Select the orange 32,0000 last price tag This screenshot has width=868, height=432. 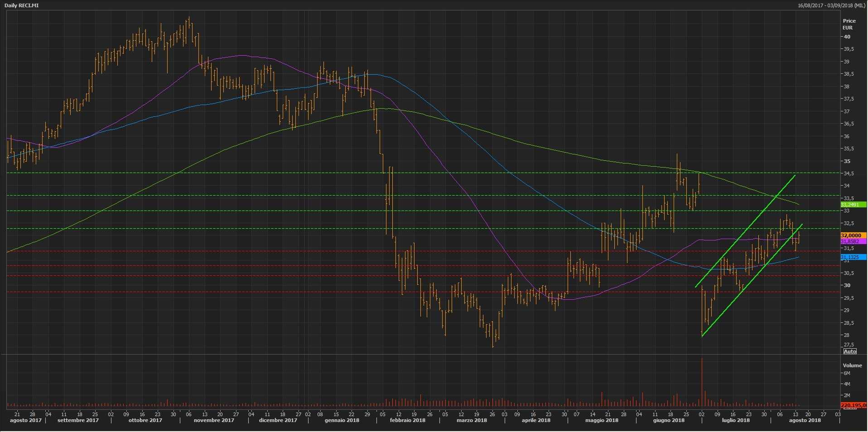[x=853, y=235]
